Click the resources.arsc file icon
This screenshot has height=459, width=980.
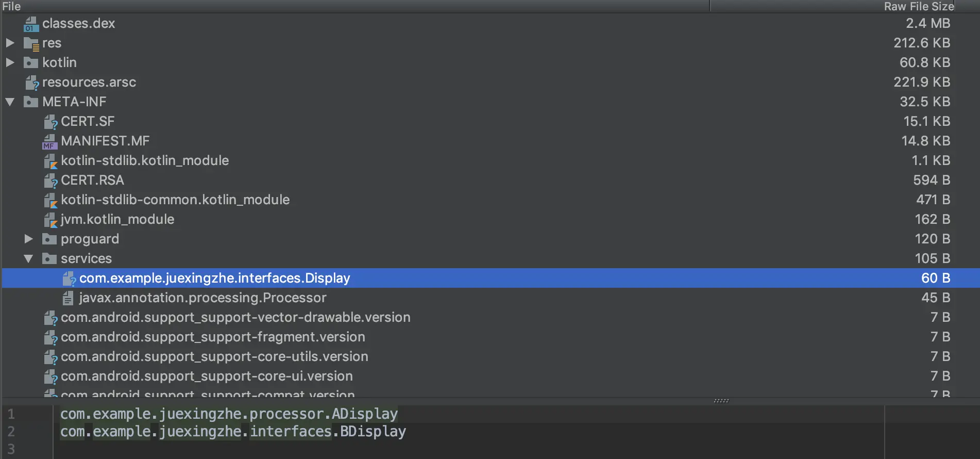click(x=32, y=83)
